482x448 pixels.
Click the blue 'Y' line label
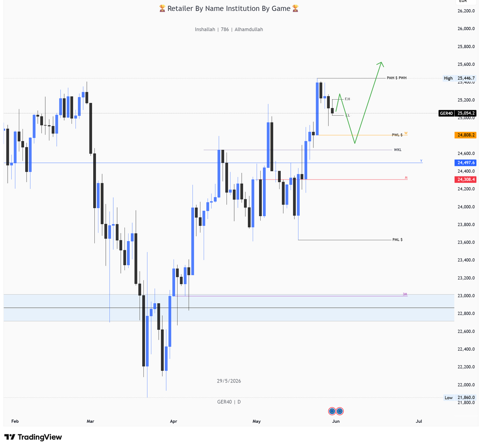[x=421, y=161]
